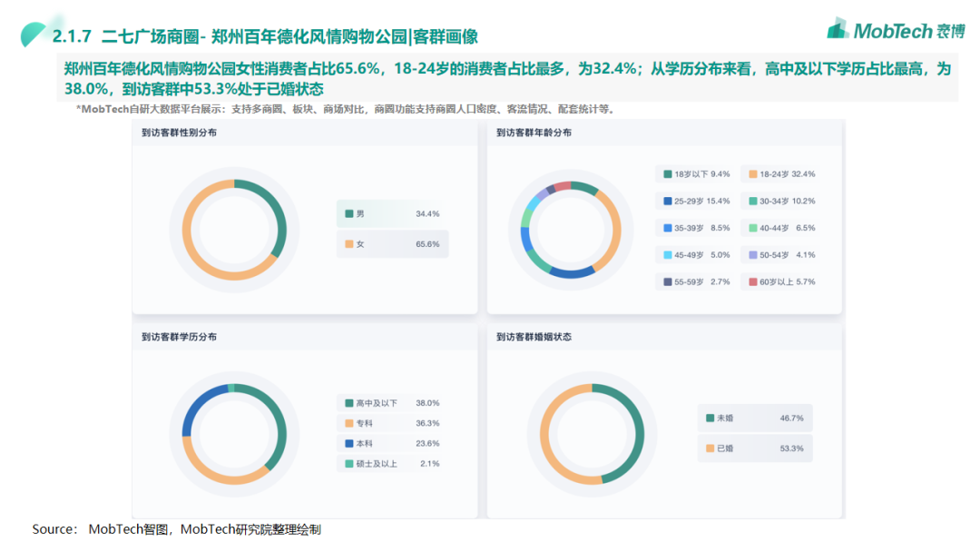Click the age distribution donut chart
The height and width of the screenshot is (552, 980).
click(x=571, y=230)
